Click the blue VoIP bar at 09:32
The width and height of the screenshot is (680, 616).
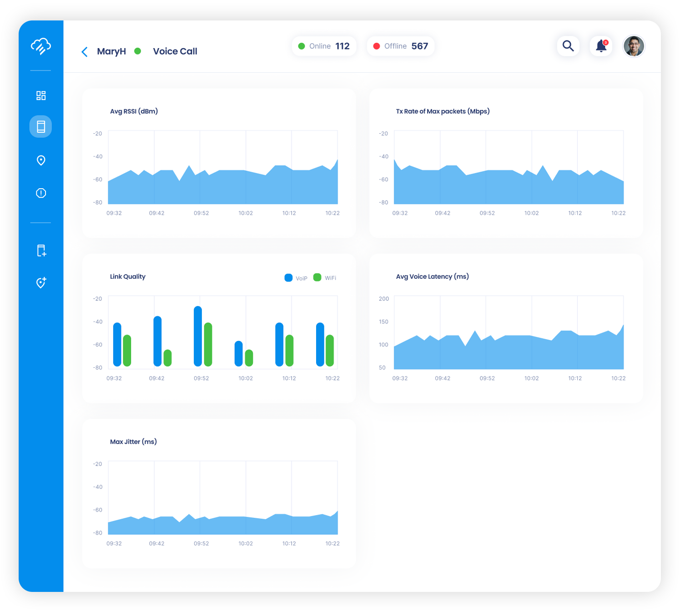(117, 345)
